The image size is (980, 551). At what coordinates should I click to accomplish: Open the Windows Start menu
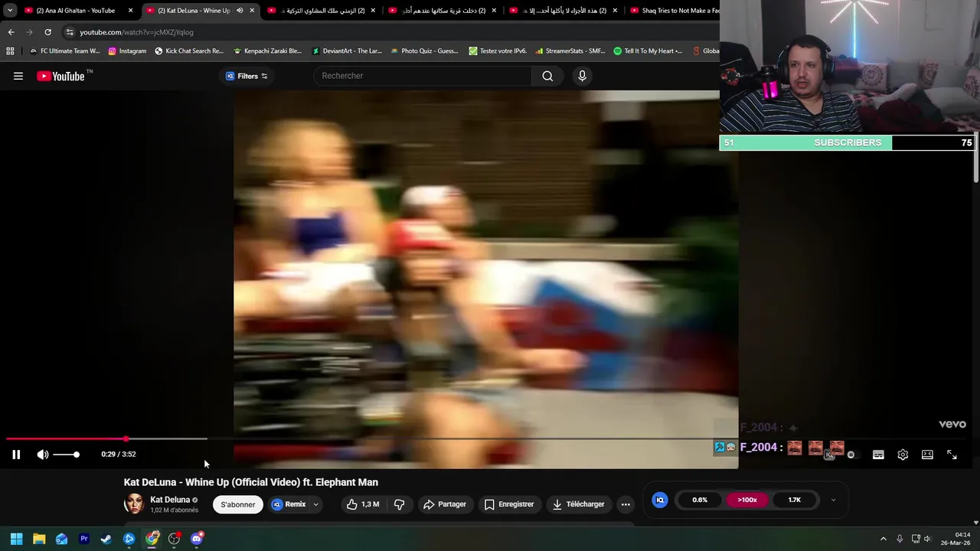click(x=16, y=539)
